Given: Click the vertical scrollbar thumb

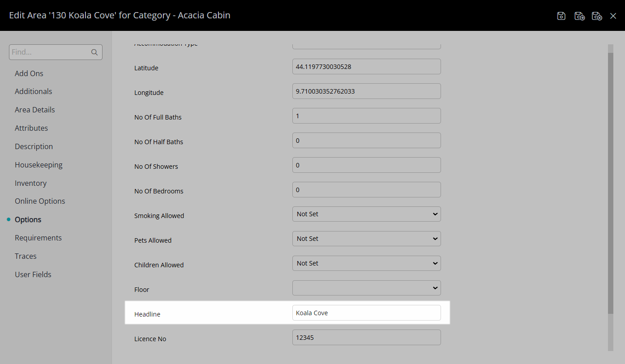Looking at the screenshot, I should 611,184.
